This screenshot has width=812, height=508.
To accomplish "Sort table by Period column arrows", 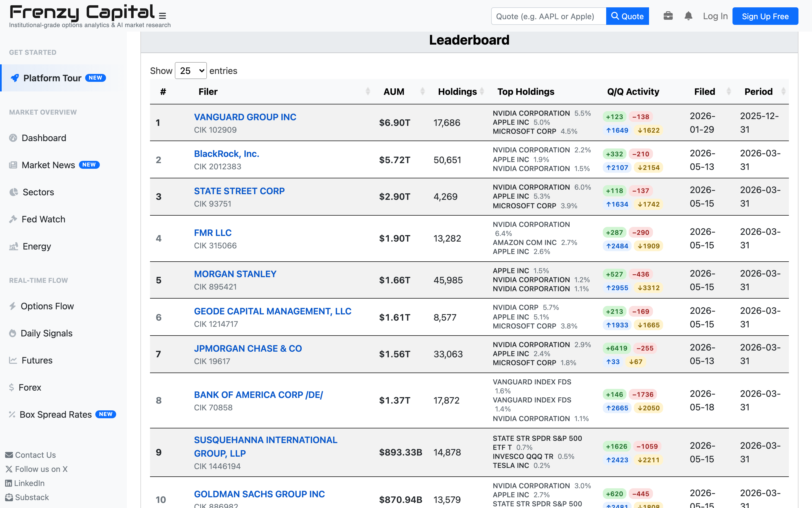I will tap(784, 91).
